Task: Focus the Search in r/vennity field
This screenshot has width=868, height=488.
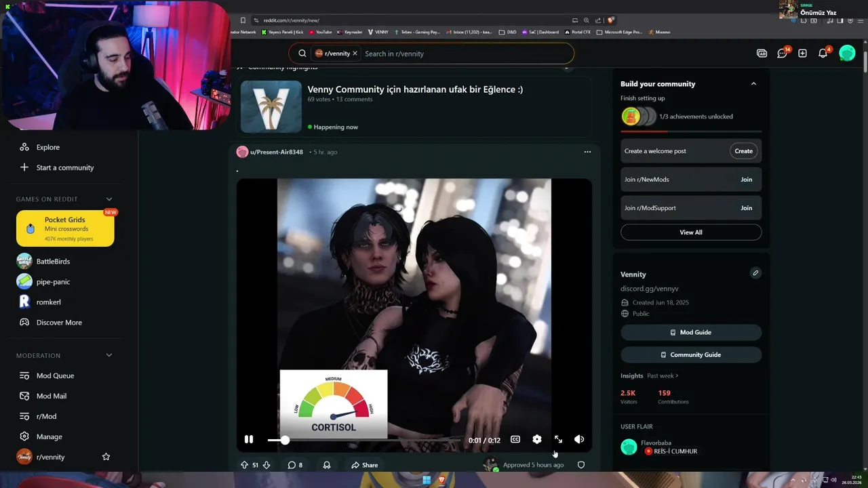Action: click(x=465, y=54)
